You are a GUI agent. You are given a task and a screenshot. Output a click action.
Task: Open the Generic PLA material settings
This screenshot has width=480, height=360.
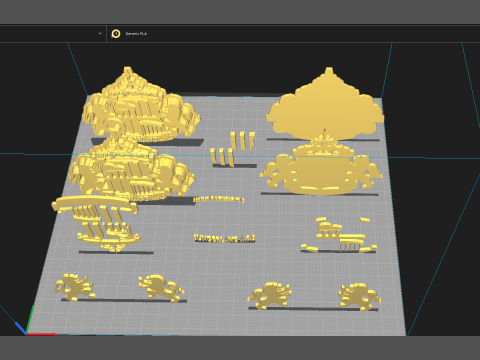coord(136,34)
